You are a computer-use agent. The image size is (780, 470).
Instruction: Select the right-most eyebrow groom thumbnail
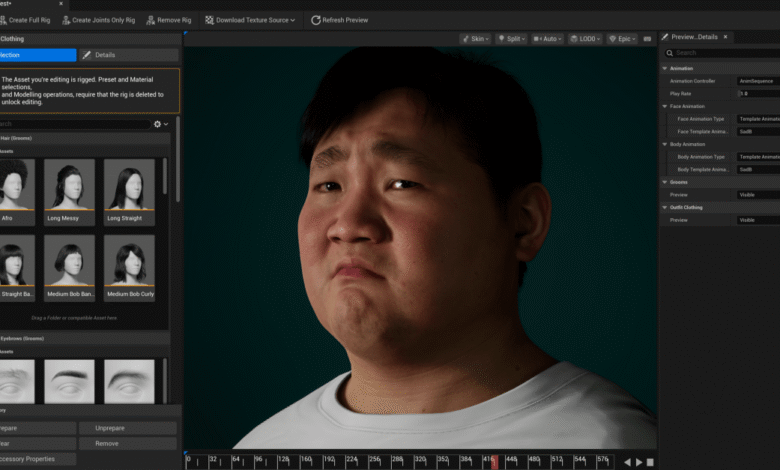click(129, 381)
